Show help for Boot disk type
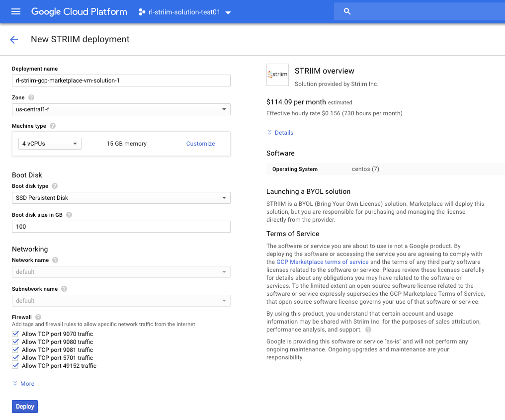The width and height of the screenshot is (505, 420). tap(55, 186)
